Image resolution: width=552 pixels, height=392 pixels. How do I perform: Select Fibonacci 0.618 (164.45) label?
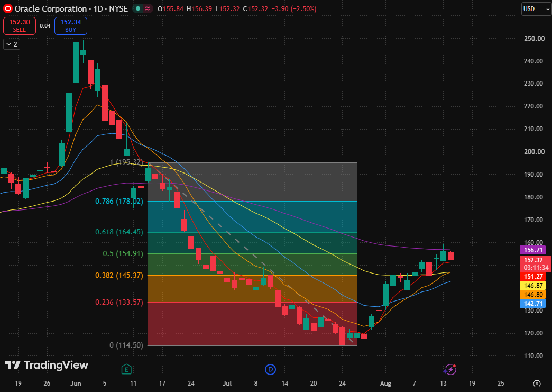[x=119, y=232]
